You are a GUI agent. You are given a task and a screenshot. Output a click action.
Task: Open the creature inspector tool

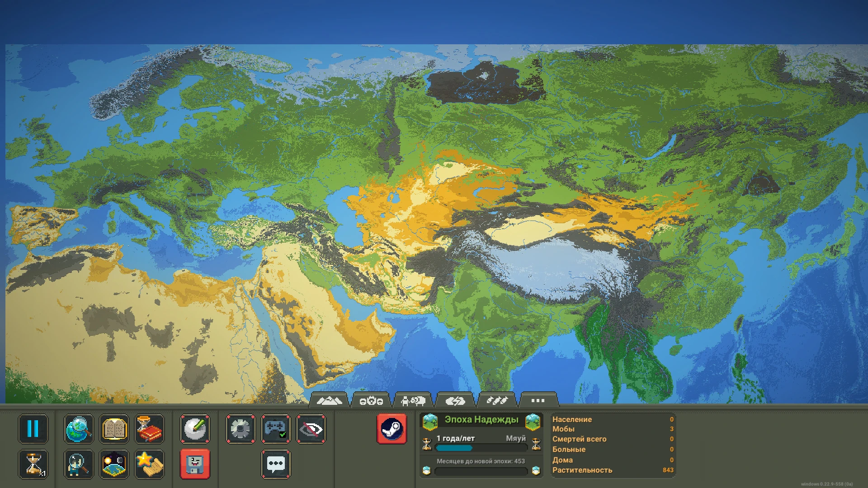(x=79, y=465)
